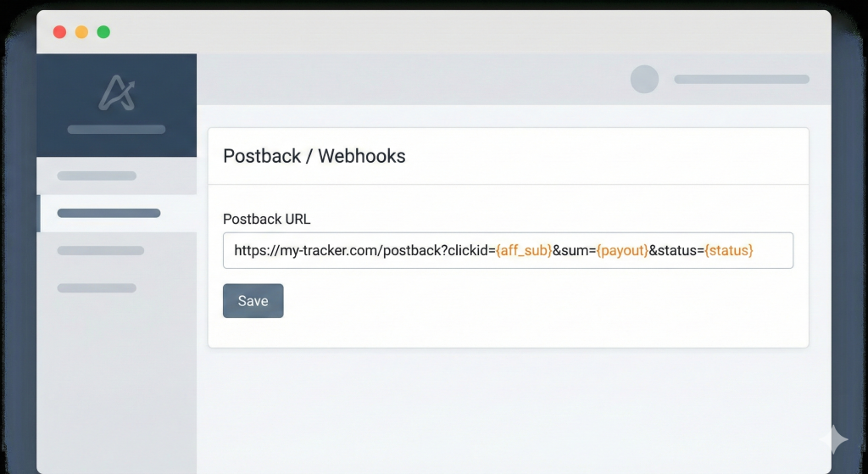Choose the sidebar item just below the active one

tap(100, 251)
